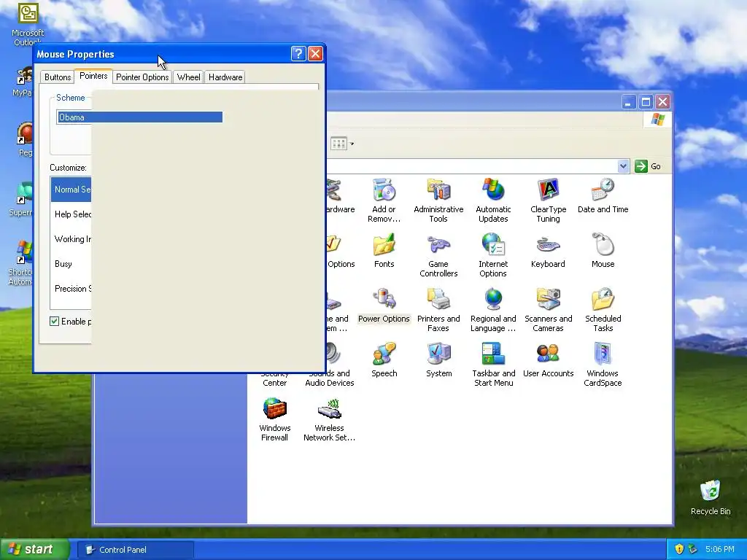Open the Speech applet
This screenshot has width=747, height=560.
pos(384,360)
